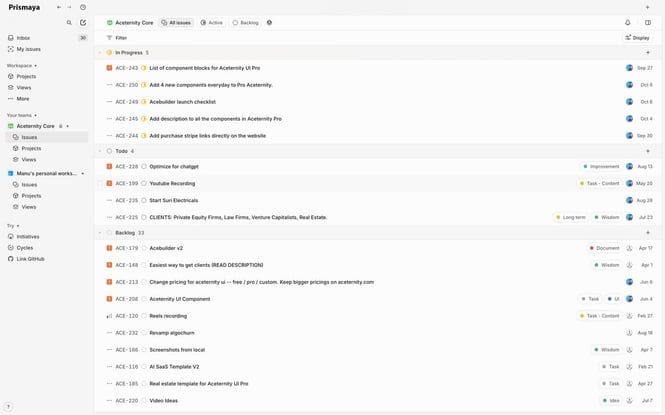Screen dimensions: 665x415
Task: Open view settings gear next to Backlog
Action: [x=269, y=22]
